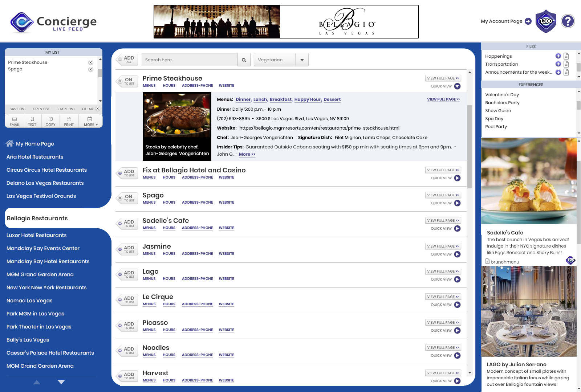This screenshot has height=392, width=581.
Task: Add Transportation file with plus icon
Action: point(558,64)
